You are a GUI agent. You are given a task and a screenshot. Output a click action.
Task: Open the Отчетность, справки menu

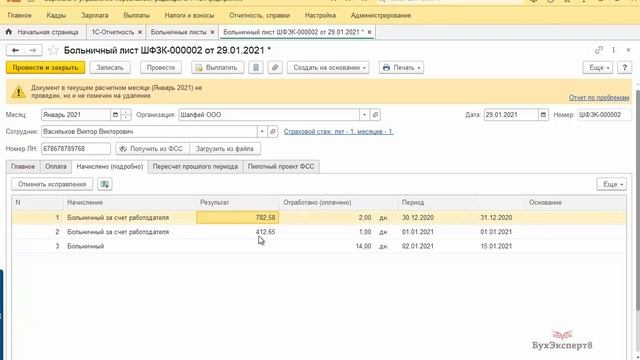click(260, 15)
